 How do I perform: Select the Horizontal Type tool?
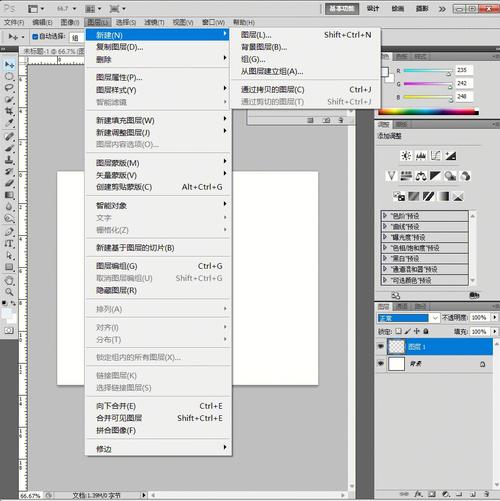[x=9, y=243]
